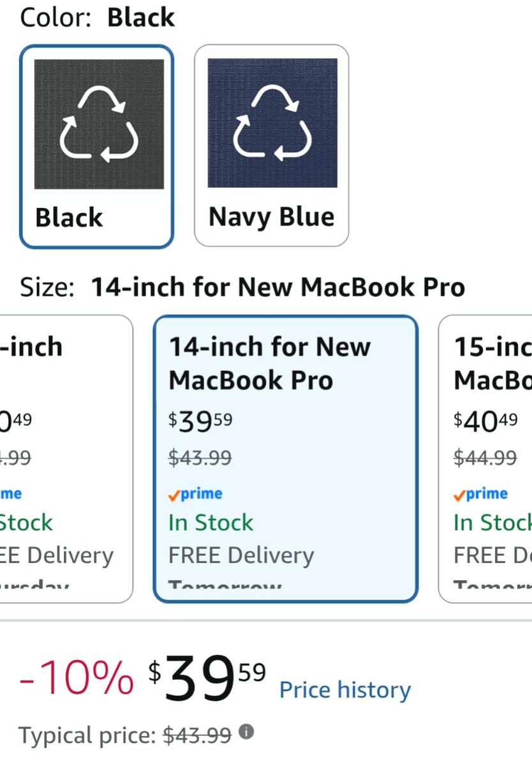
Task: Choose the Navy Blue color option label
Action: click(271, 218)
